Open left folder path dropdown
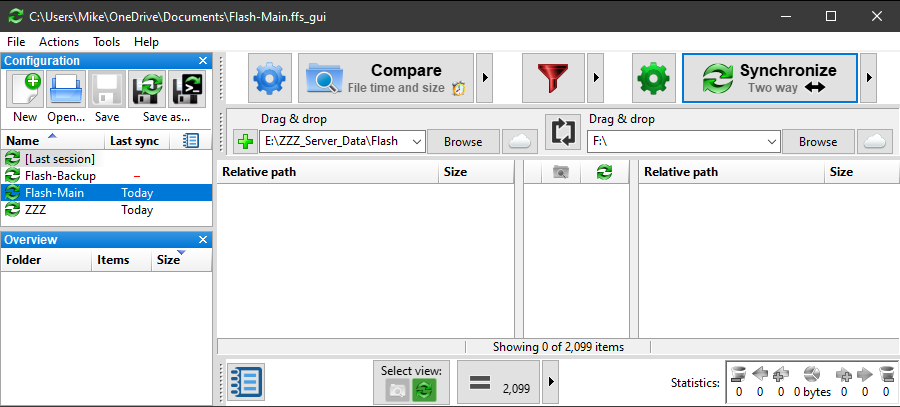900x407 pixels. coord(417,142)
